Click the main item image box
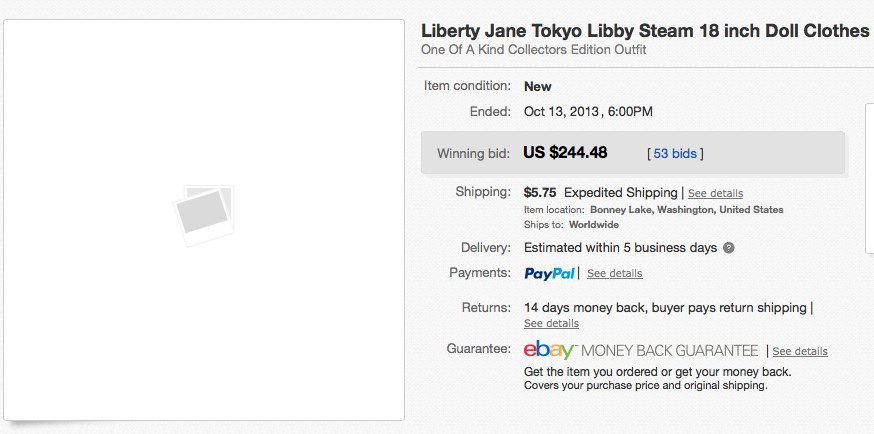The image size is (874, 434). tap(203, 220)
